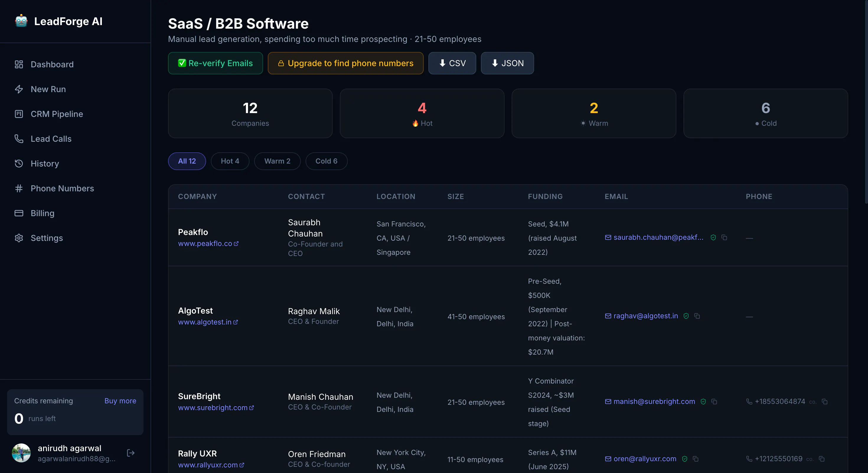Click the SureBright company name
The height and width of the screenshot is (473, 868).
pos(199,396)
